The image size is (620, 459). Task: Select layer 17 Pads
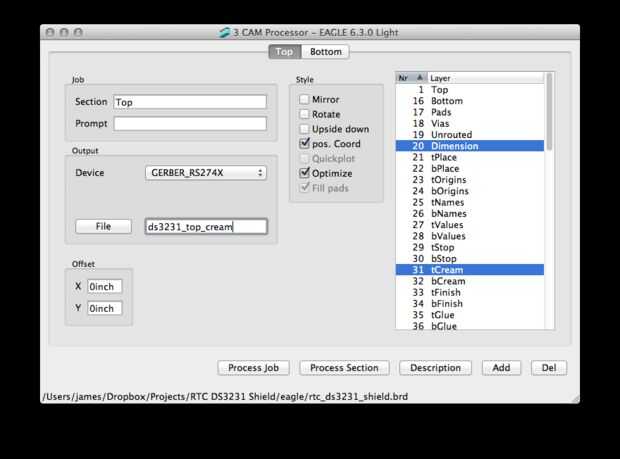point(470,112)
